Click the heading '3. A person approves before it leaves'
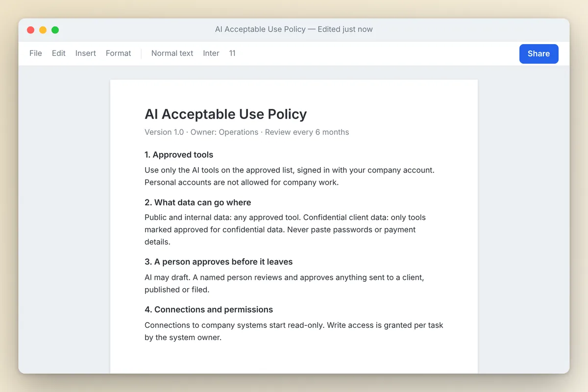588x392 pixels. coord(219,262)
